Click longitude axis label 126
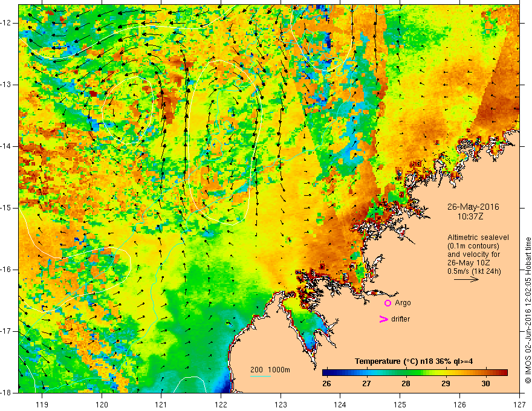The image size is (532, 411). pos(459,404)
